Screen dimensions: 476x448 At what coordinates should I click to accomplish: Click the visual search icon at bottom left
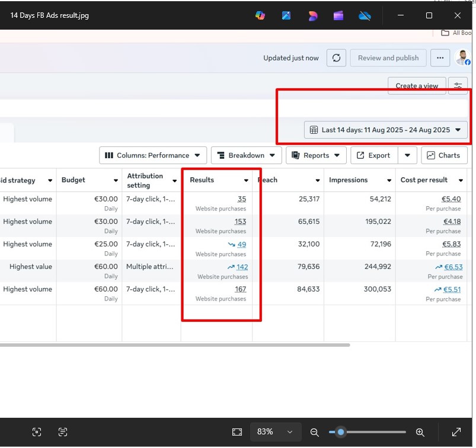tap(37, 432)
